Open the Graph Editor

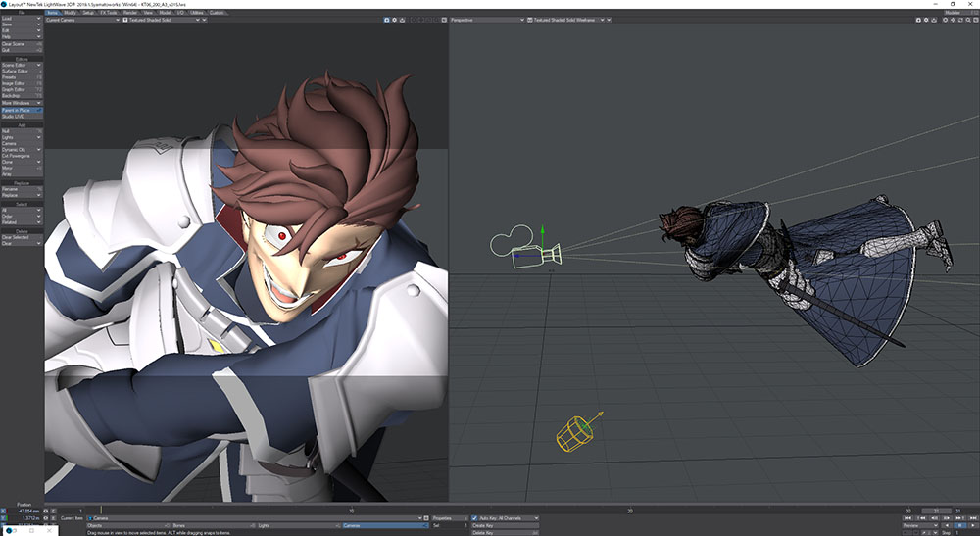point(22,89)
